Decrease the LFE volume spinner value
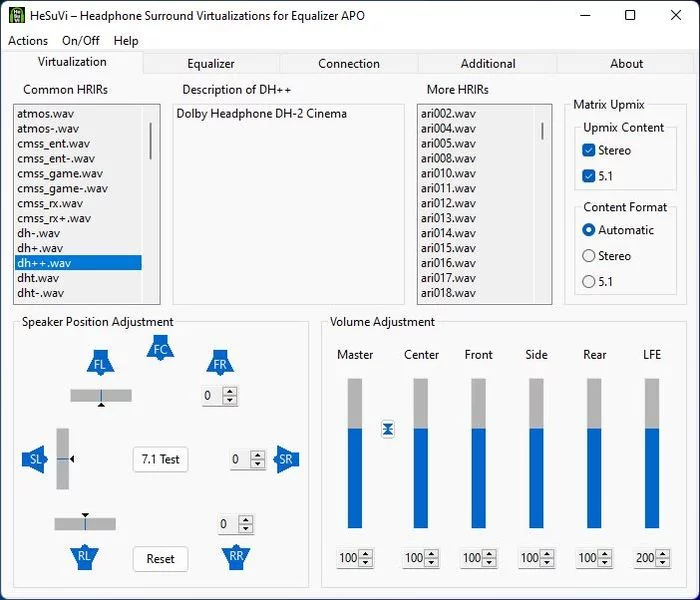 pos(666,563)
